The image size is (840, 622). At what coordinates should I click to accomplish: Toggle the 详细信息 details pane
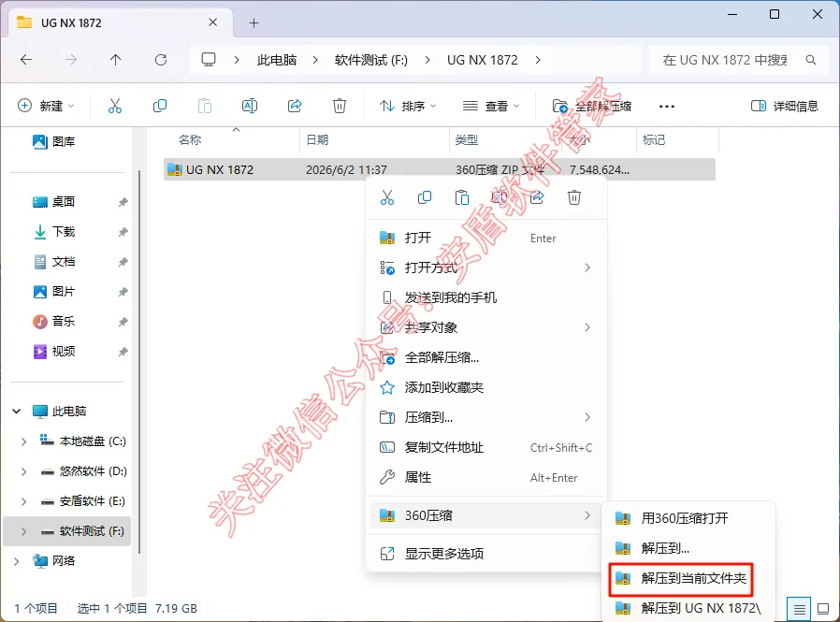tap(785, 106)
